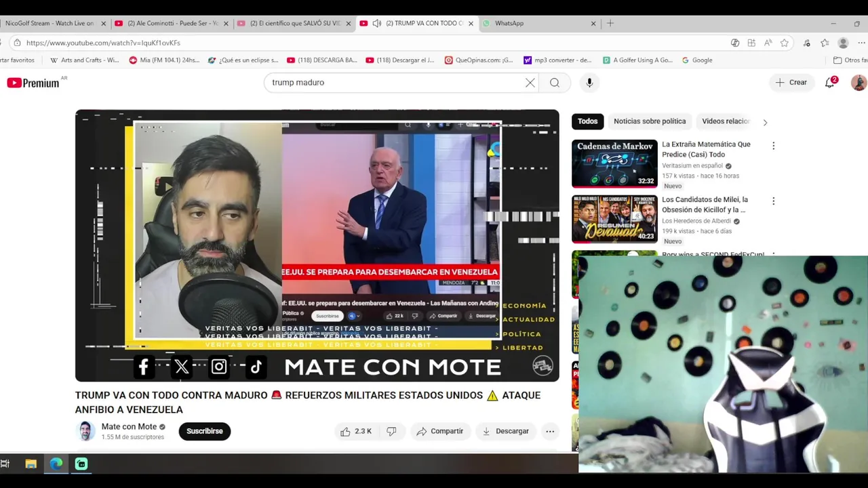Switch to the Ale Cominotti tab

click(x=171, y=23)
